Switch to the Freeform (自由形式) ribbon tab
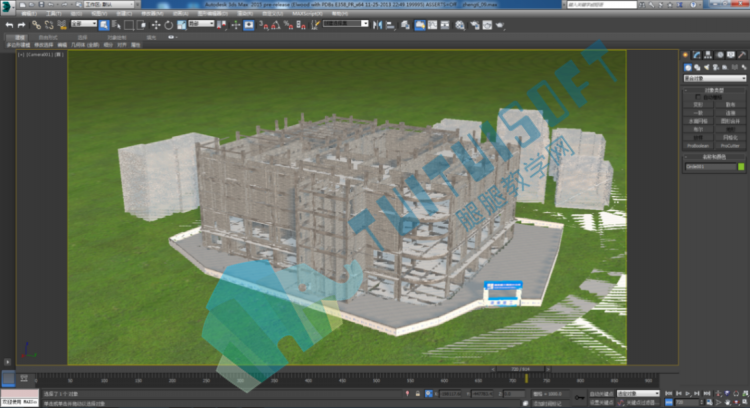 pos(48,37)
